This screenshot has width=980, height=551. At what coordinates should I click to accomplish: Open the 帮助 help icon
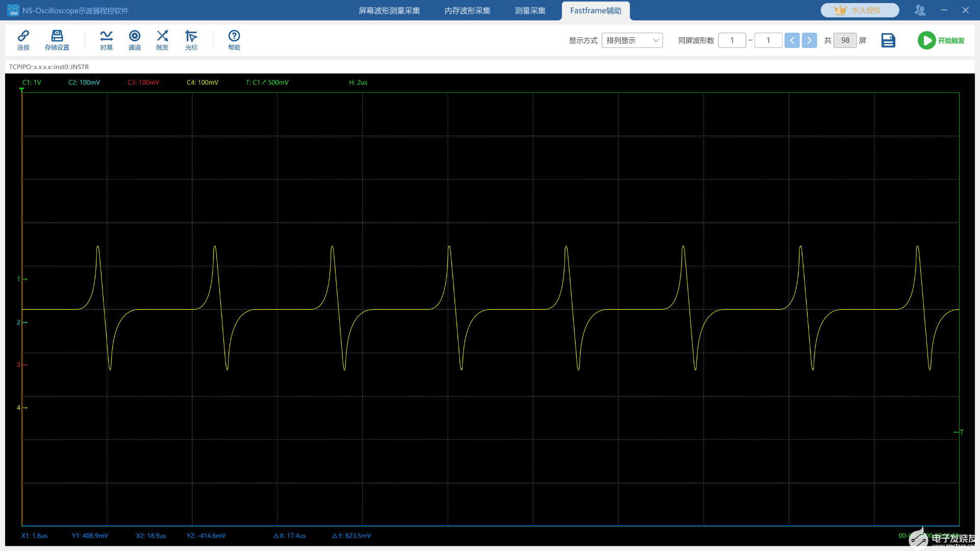[234, 40]
